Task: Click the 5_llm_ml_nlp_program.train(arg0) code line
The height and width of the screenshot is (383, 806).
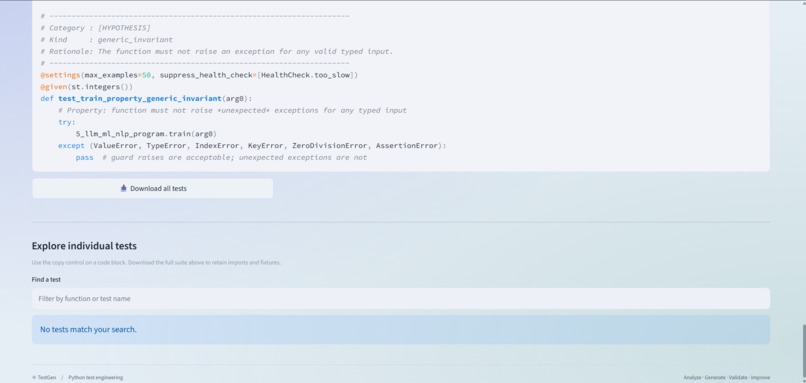Action: click(x=146, y=134)
